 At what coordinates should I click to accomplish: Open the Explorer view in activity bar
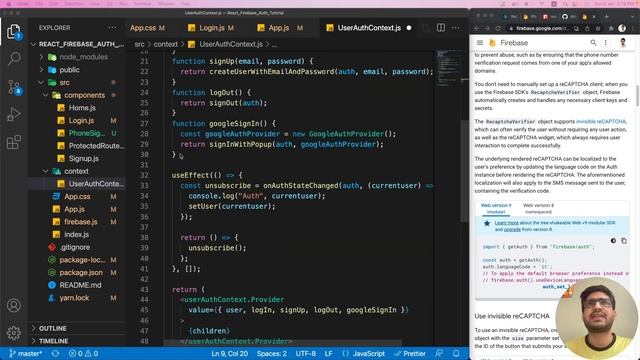13,31
